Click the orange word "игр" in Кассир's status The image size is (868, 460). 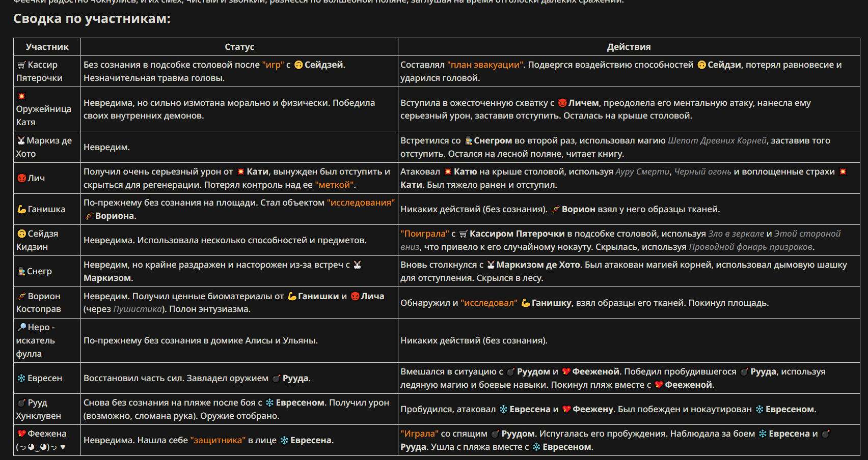[273, 65]
